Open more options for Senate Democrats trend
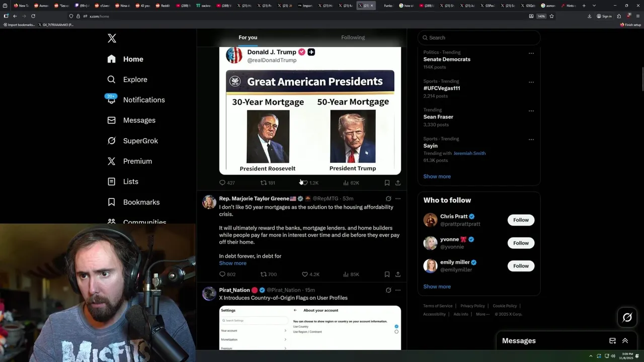This screenshot has height=362, width=644. [x=531, y=53]
